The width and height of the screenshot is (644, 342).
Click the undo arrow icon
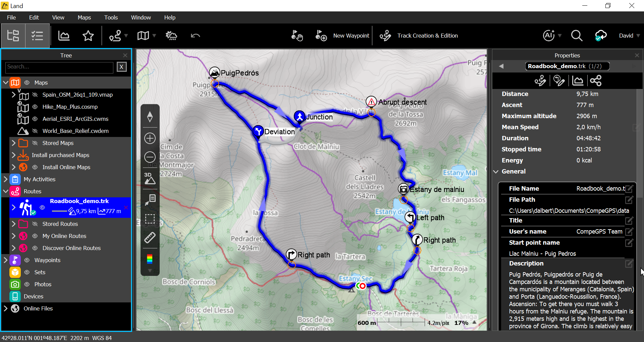pos(195,36)
